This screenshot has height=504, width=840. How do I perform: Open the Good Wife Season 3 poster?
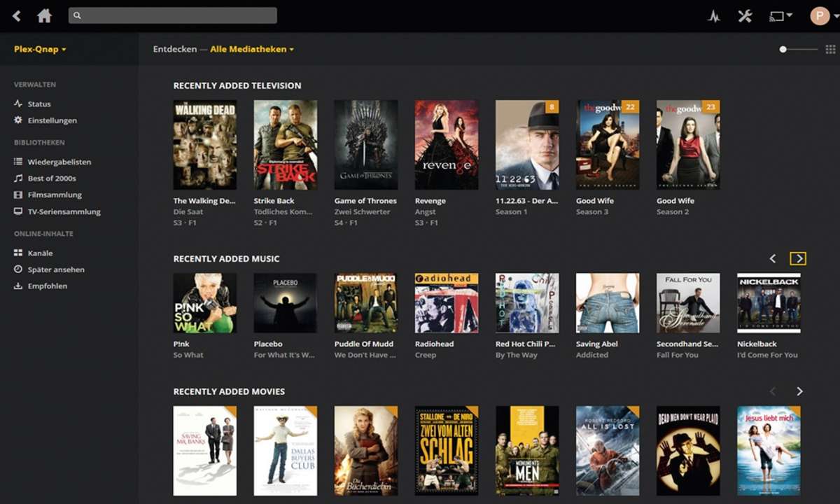click(x=608, y=145)
